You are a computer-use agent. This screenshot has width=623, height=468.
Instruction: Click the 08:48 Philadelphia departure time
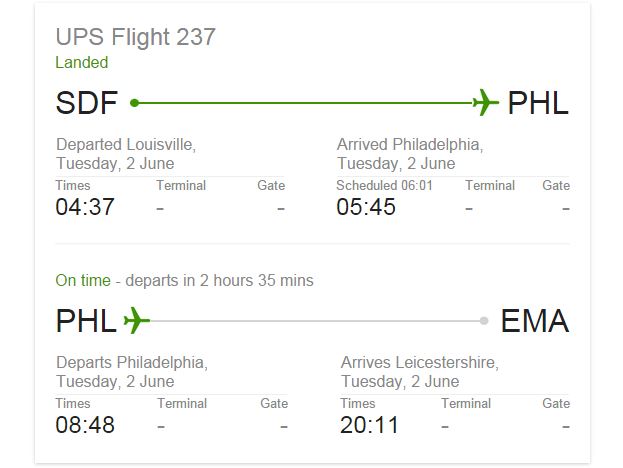(x=85, y=425)
